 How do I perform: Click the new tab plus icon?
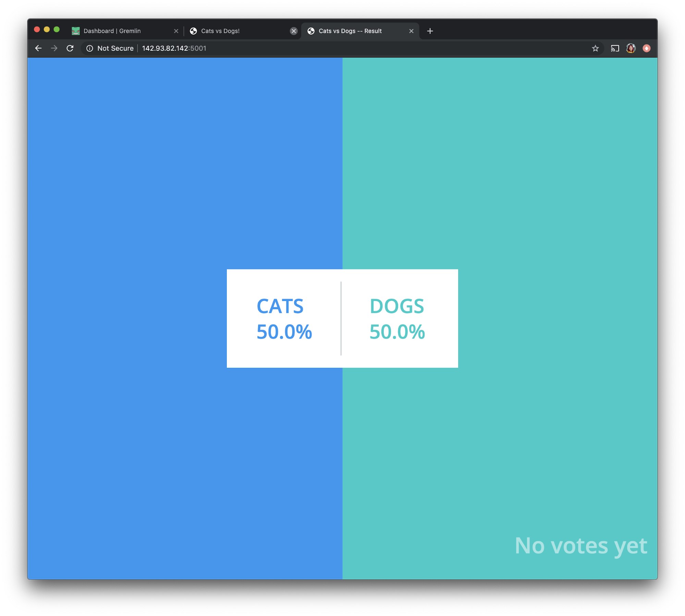point(430,30)
